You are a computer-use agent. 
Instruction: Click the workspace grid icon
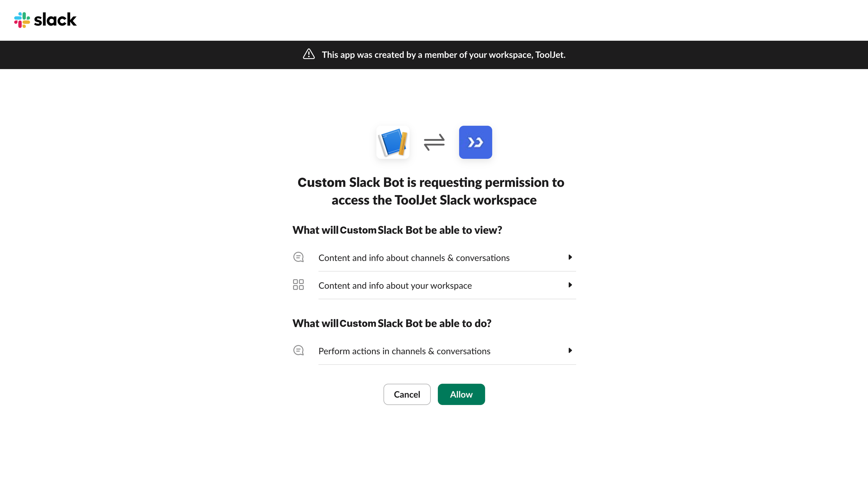(x=298, y=285)
